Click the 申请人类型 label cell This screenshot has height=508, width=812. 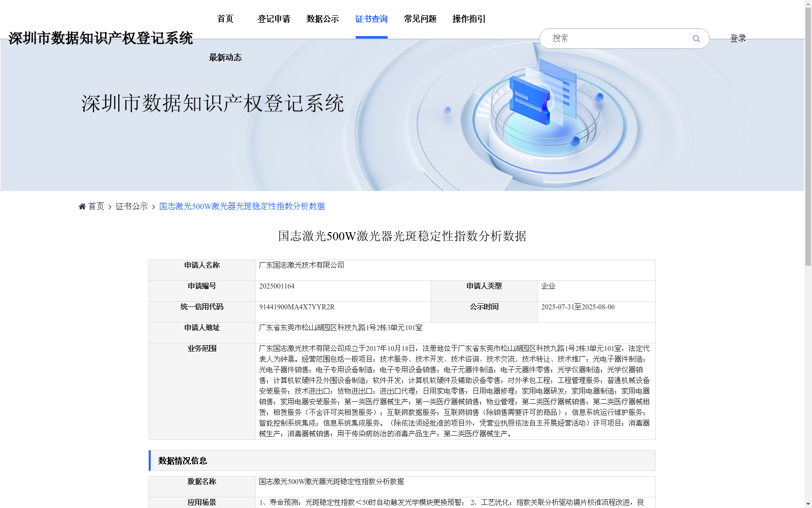(484, 291)
